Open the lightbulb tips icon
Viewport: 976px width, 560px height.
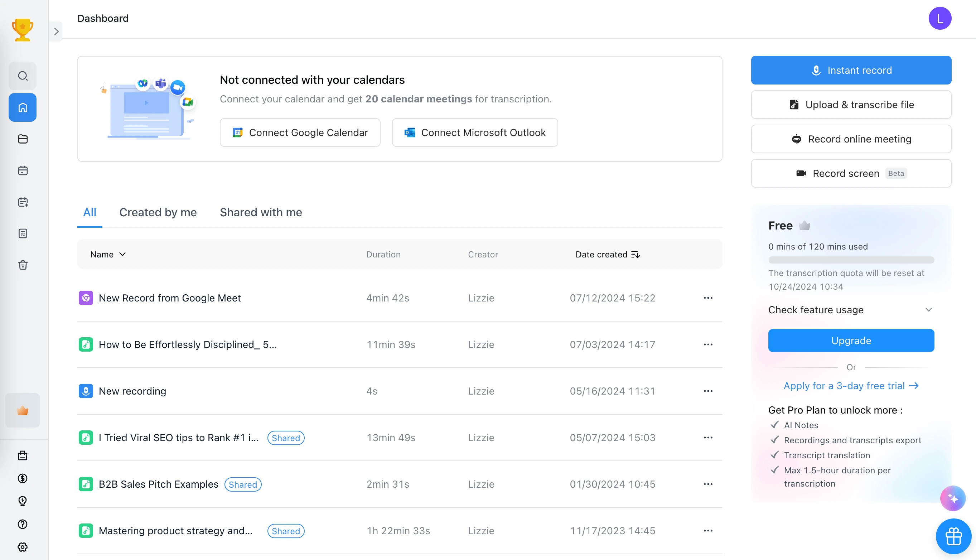[23, 501]
